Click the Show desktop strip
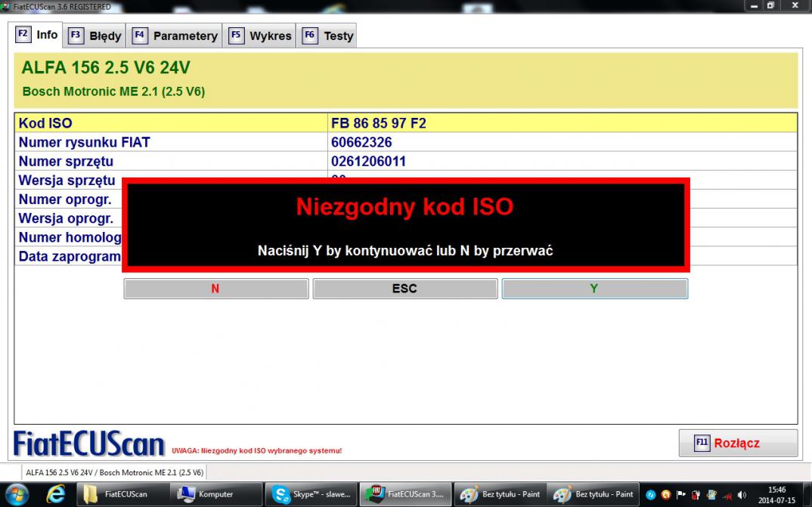Image resolution: width=812 pixels, height=507 pixels. click(x=807, y=495)
